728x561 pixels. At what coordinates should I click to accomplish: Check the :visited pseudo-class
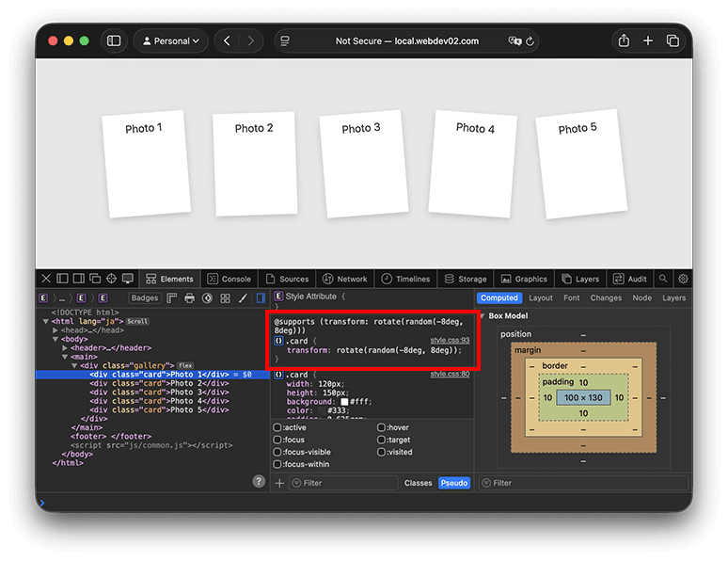pyautogui.click(x=381, y=452)
